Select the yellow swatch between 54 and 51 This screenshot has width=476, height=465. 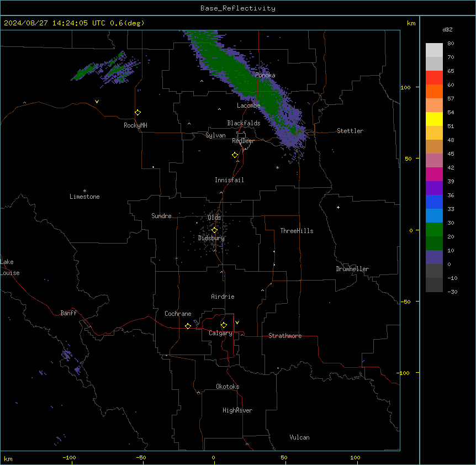pos(434,119)
